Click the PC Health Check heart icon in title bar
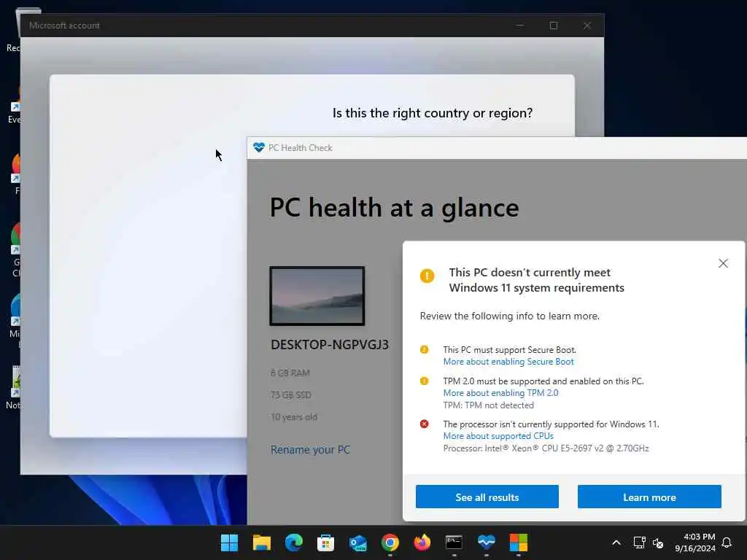The width and height of the screenshot is (747, 560). 259,147
